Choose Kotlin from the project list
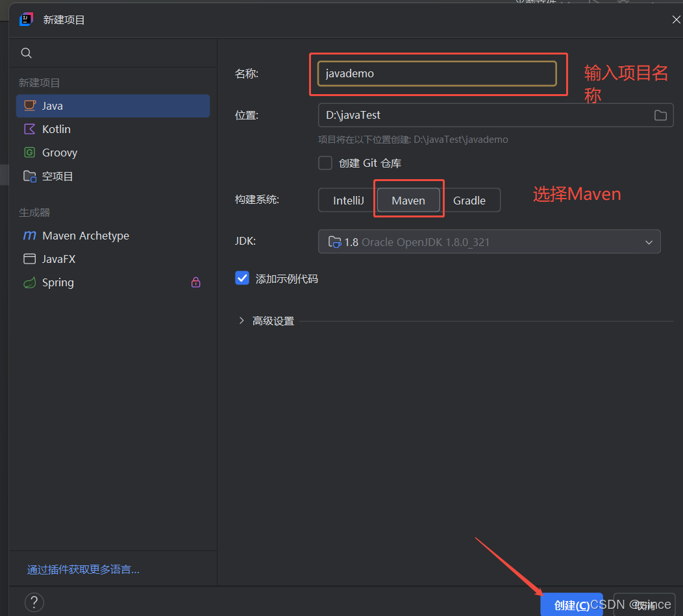 point(113,129)
